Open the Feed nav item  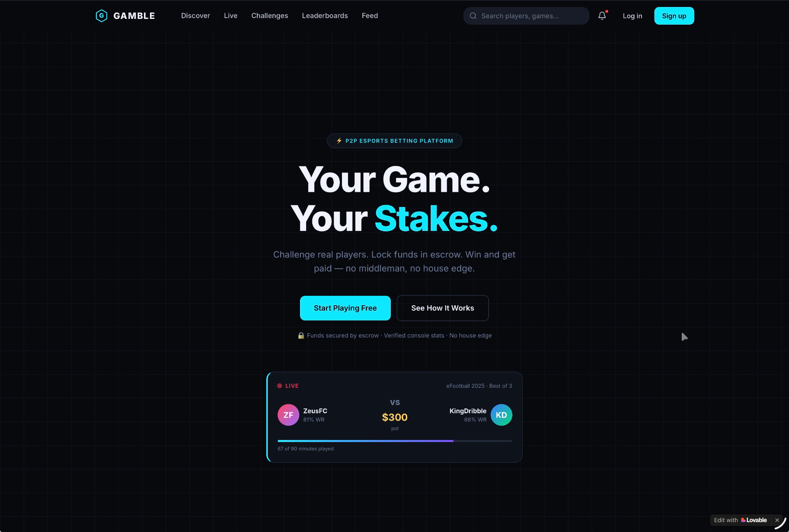pyautogui.click(x=370, y=16)
